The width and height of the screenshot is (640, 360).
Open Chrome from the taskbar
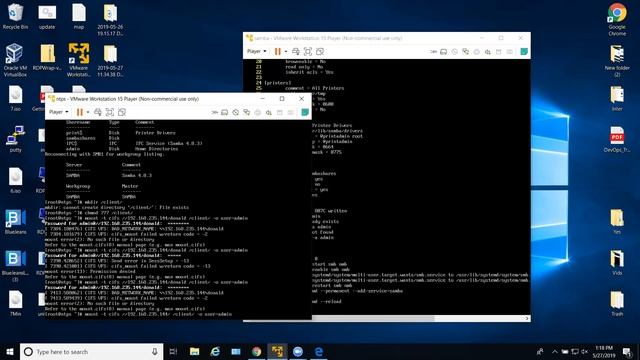coord(256,351)
